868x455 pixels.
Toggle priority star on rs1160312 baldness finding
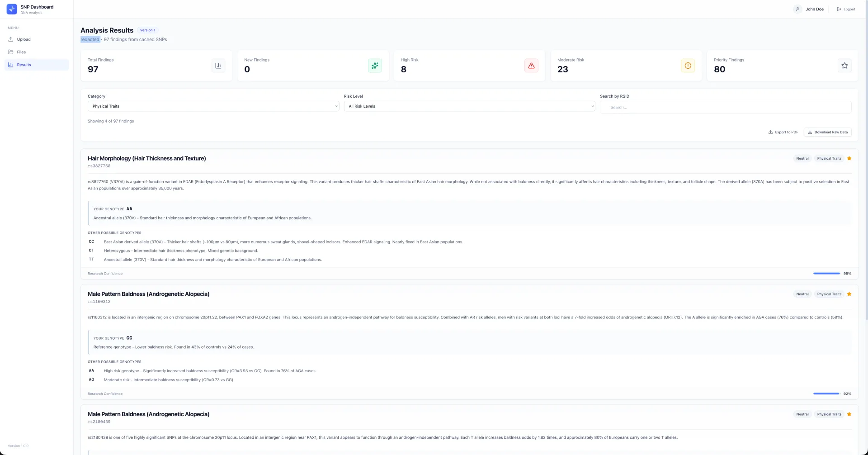849,294
